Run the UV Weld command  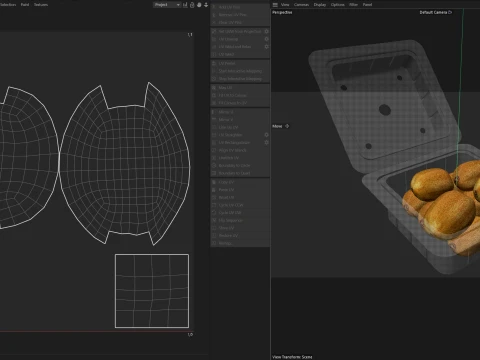tap(240, 54)
